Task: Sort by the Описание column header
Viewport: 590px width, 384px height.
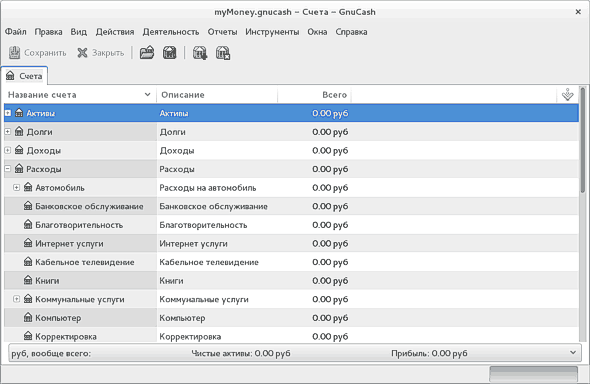Action: (x=217, y=95)
